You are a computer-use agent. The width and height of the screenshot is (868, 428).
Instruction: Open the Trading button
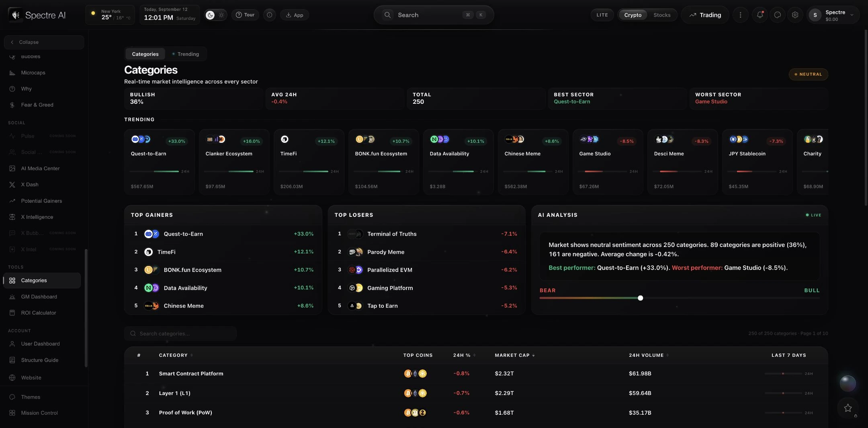(705, 15)
